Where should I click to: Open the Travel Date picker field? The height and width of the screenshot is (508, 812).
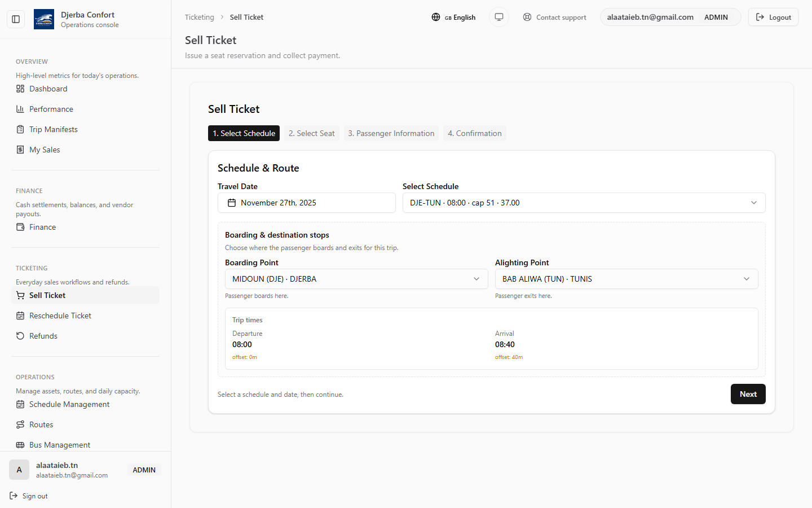[306, 203]
